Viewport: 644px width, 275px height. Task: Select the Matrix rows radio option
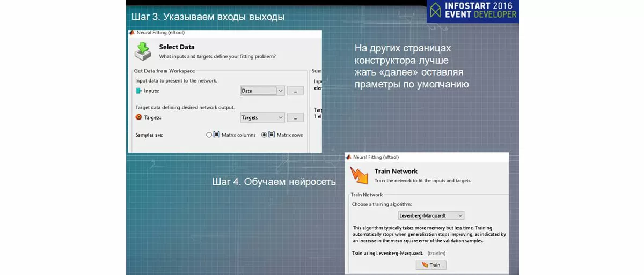[264, 135]
